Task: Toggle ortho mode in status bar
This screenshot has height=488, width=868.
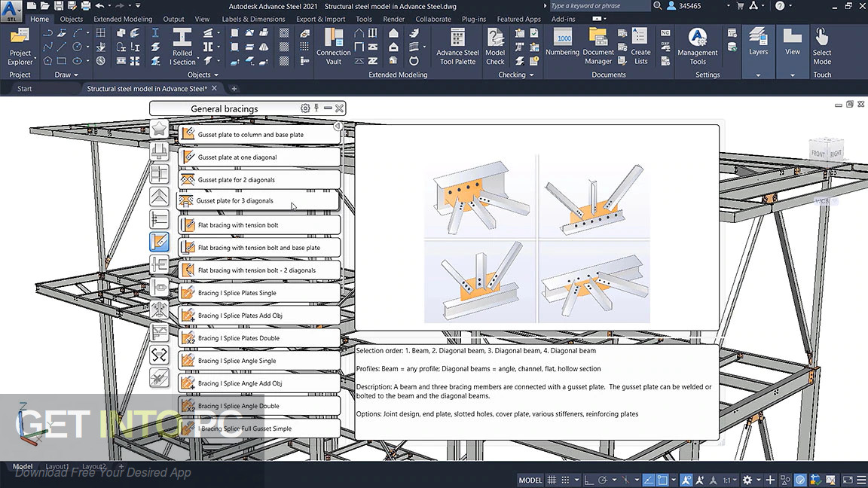Action: [588, 480]
